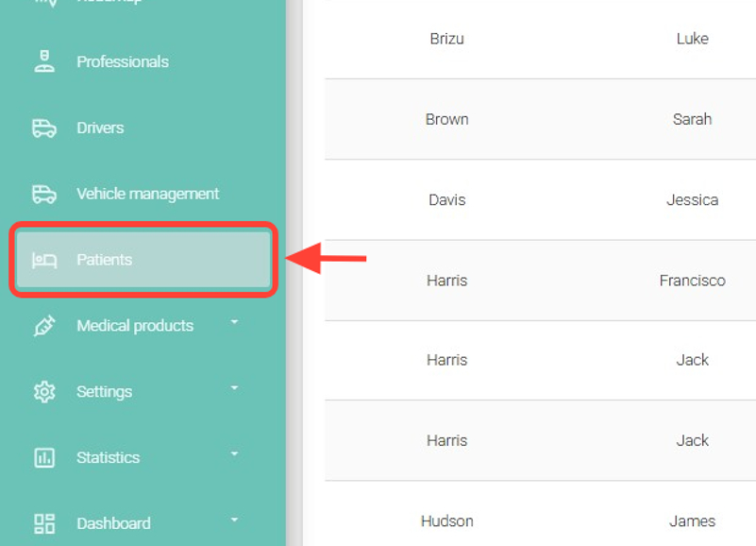Expand the Medical products submenu arrow
The width and height of the screenshot is (756, 546).
234,323
